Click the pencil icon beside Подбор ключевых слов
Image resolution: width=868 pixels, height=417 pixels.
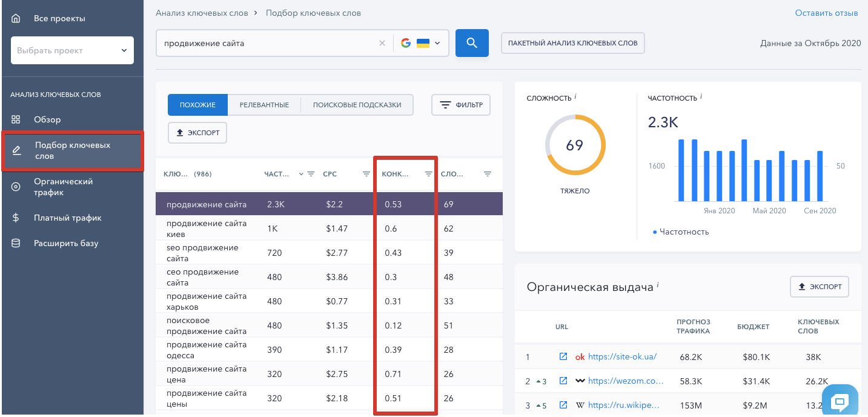tap(16, 150)
